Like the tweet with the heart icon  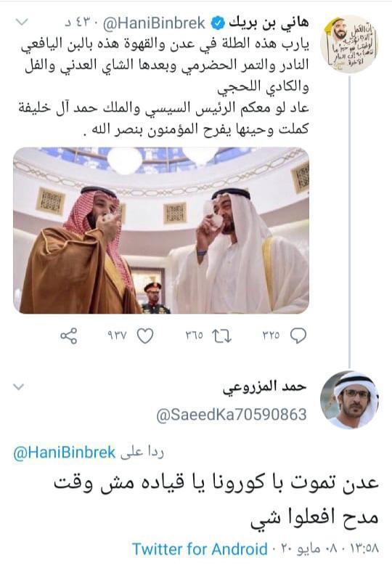pyautogui.click(x=145, y=336)
